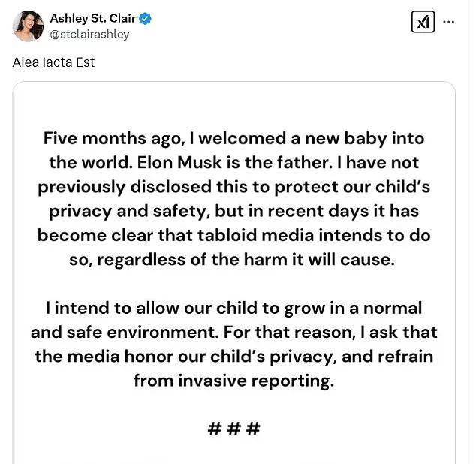
Task: Click the 'so, regardless of the harm' line
Action: pyautogui.click(x=232, y=260)
